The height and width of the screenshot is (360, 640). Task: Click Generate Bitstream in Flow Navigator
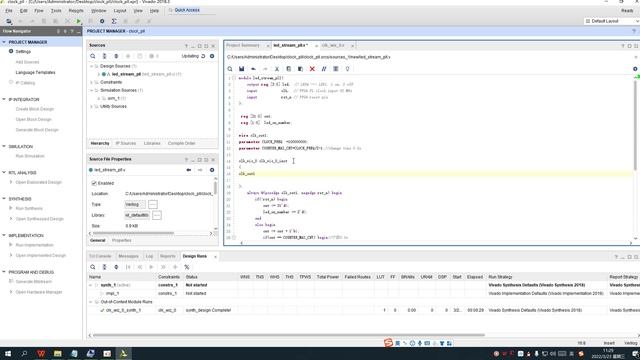tap(33, 282)
